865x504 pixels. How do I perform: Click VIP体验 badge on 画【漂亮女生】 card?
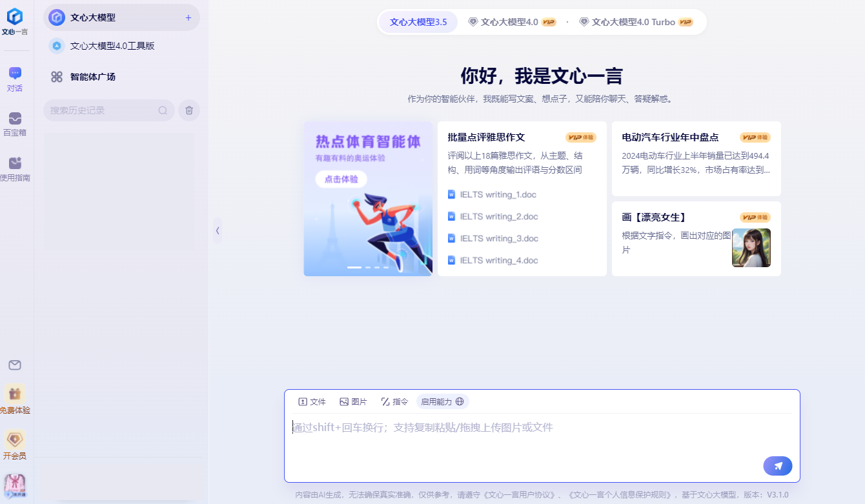[x=755, y=217]
